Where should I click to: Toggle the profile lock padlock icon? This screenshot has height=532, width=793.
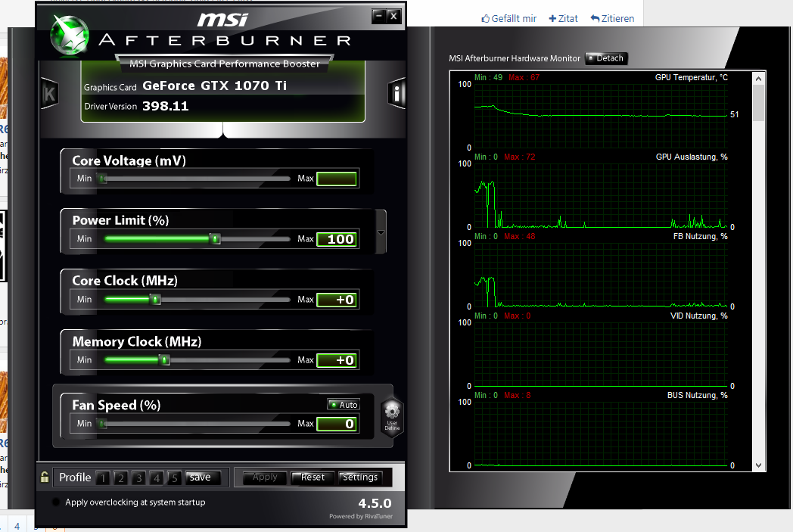coord(45,477)
